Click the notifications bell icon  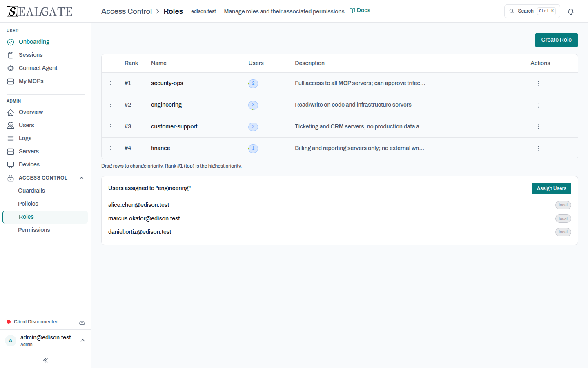pos(571,11)
